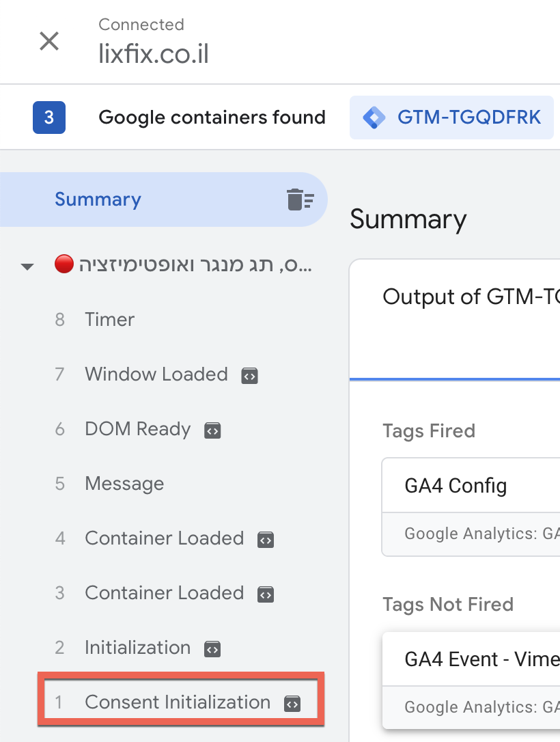This screenshot has height=742, width=560.
Task: Click the API icon beside DOM Ready
Action: coord(212,430)
